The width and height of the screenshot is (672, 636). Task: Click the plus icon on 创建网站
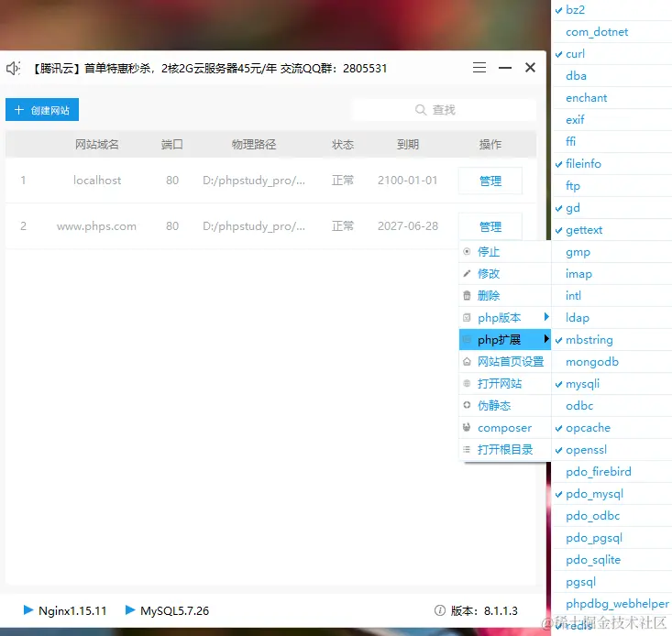click(x=19, y=110)
